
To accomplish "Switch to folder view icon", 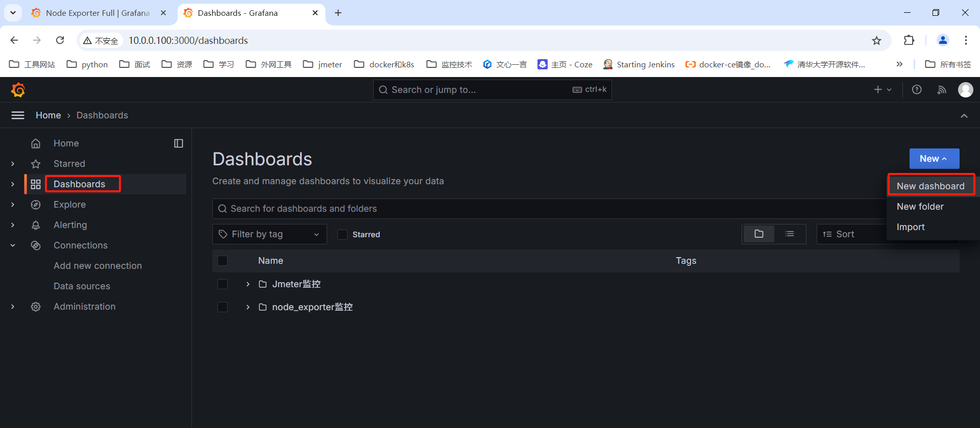I will [759, 234].
